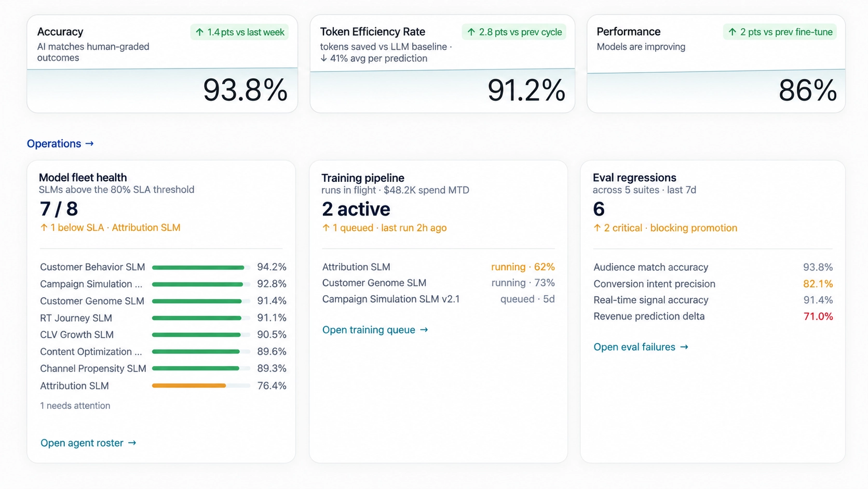Click Real-time signal accuracy row
The width and height of the screenshot is (868, 489).
(713, 300)
